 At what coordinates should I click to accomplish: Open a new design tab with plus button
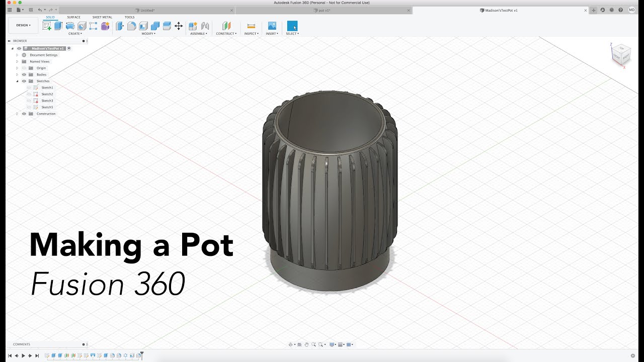point(594,10)
